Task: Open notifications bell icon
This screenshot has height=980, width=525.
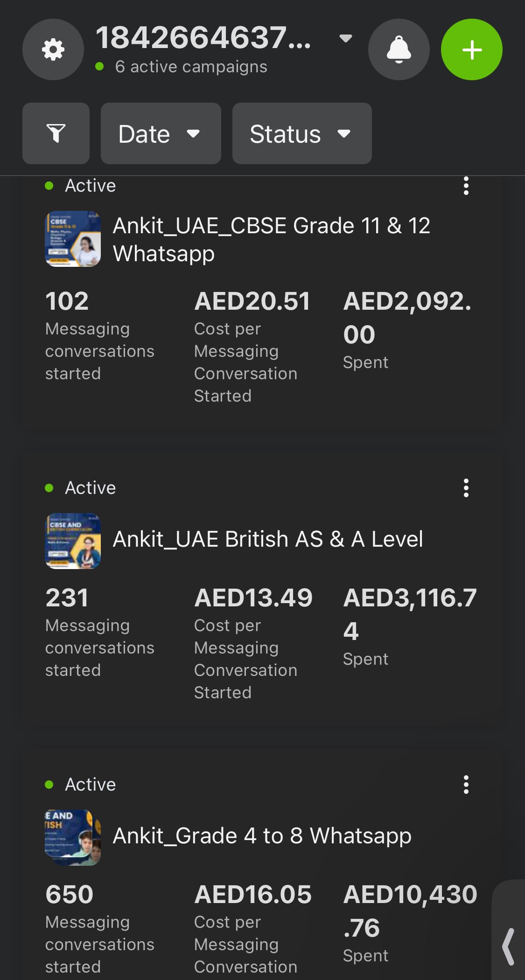Action: pyautogui.click(x=399, y=49)
